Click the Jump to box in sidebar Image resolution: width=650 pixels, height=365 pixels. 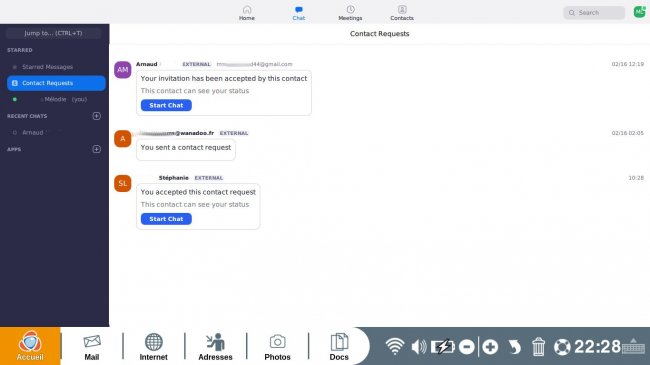coord(53,33)
